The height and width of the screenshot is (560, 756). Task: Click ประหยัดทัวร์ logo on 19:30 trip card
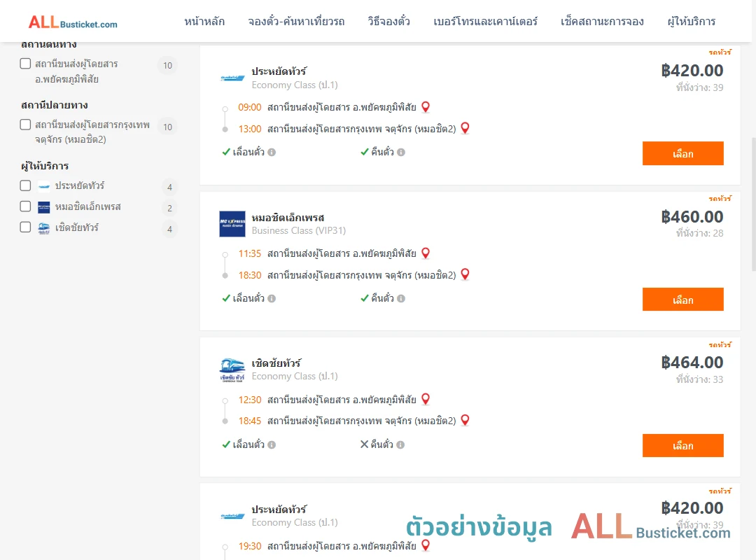click(x=232, y=516)
